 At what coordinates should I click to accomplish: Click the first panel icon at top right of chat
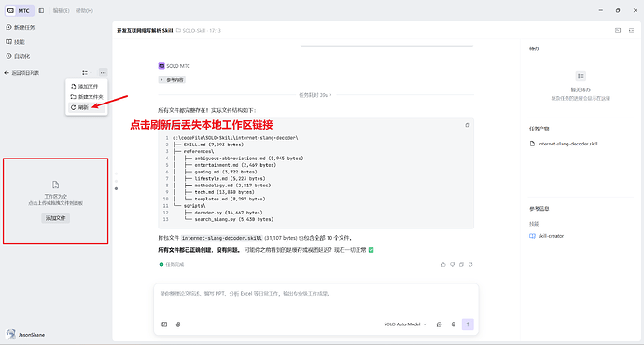tap(618, 31)
